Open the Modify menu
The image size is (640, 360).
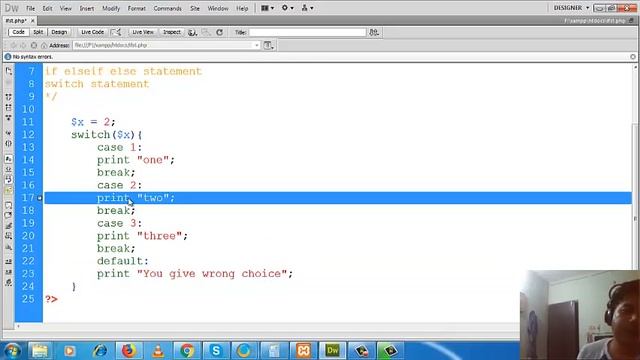(x=111, y=8)
